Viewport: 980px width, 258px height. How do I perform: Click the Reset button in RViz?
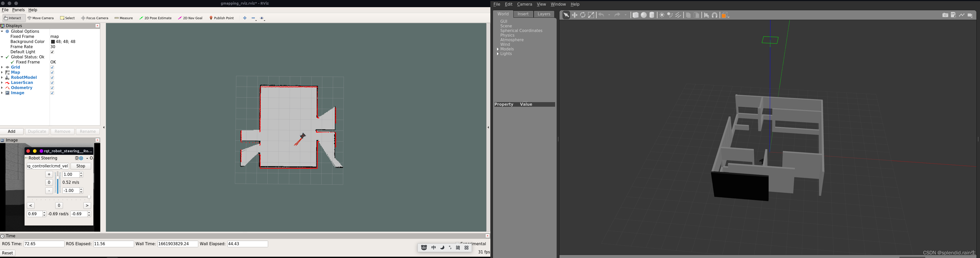(x=8, y=253)
